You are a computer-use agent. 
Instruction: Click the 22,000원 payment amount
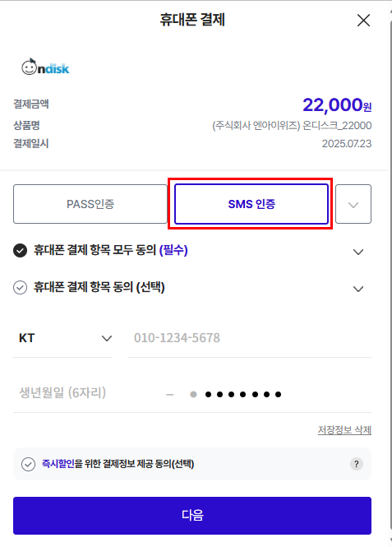[337, 105]
